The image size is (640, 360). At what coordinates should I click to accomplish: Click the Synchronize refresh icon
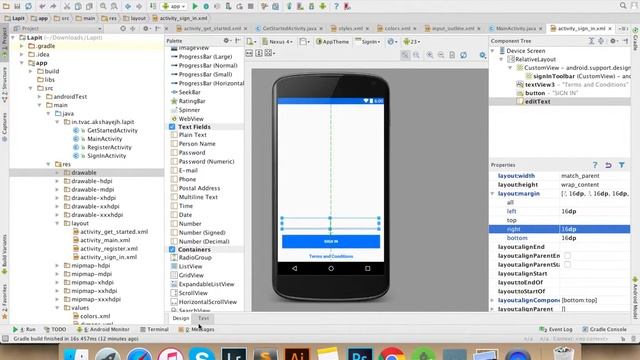29,6
